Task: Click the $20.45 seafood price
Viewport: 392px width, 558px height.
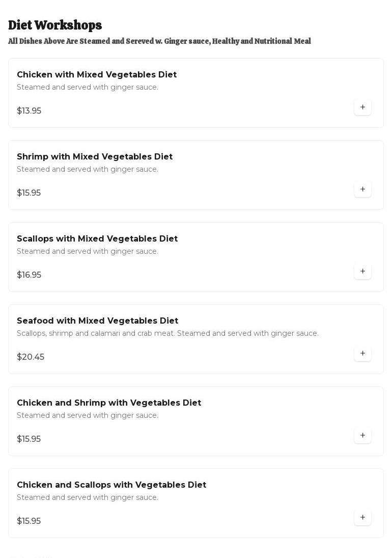Action: pyautogui.click(x=31, y=357)
